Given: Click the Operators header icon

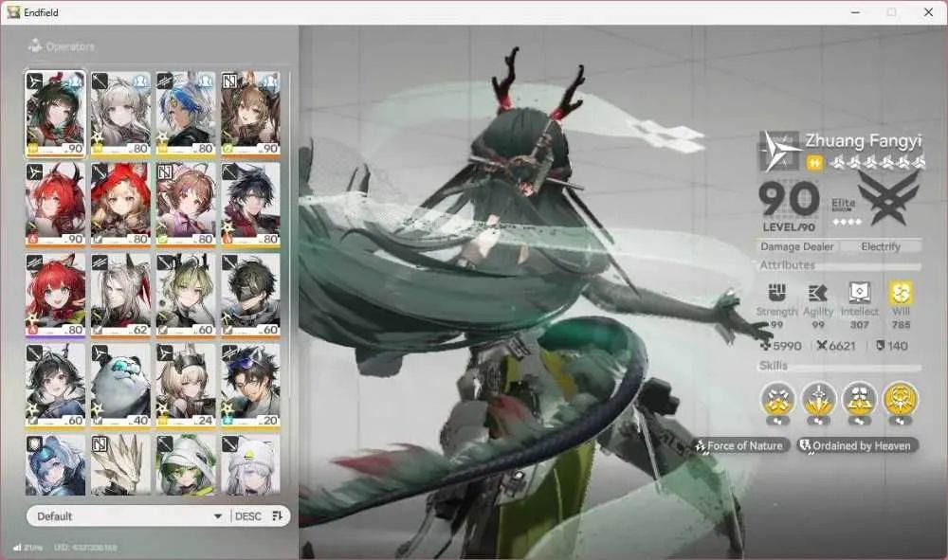Looking at the screenshot, I should point(35,45).
